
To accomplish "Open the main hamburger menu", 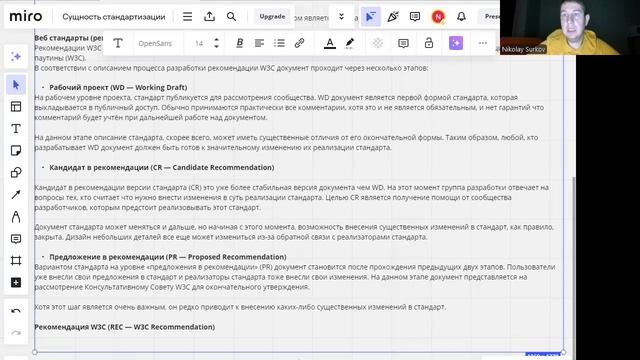I will point(187,17).
